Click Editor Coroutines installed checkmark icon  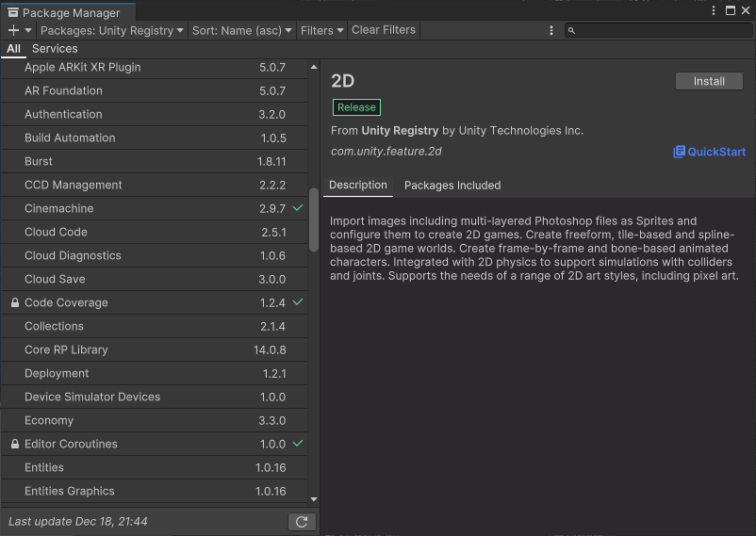click(x=298, y=443)
